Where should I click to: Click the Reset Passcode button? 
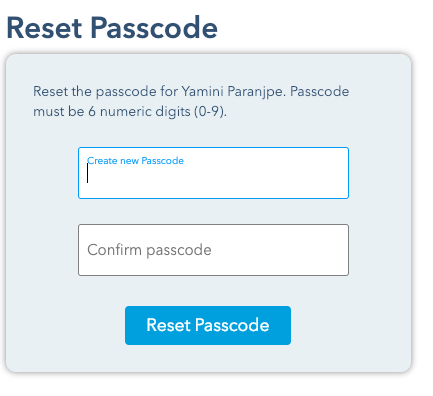tap(208, 325)
